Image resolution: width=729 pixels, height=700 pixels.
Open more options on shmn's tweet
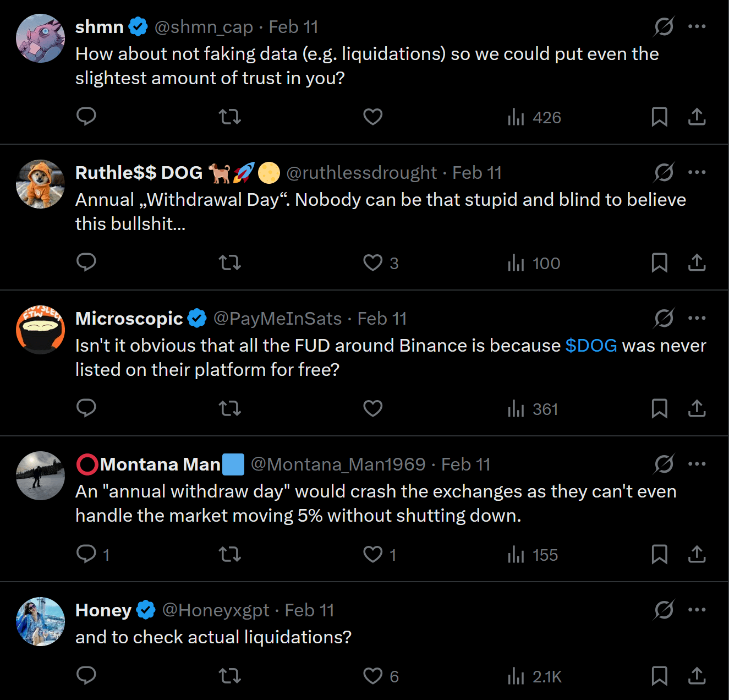click(697, 26)
